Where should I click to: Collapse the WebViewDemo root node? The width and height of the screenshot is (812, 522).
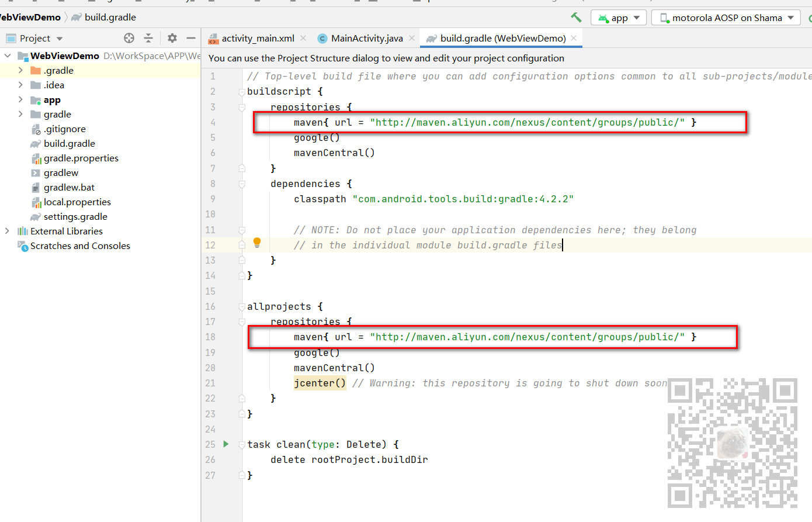(x=8, y=56)
